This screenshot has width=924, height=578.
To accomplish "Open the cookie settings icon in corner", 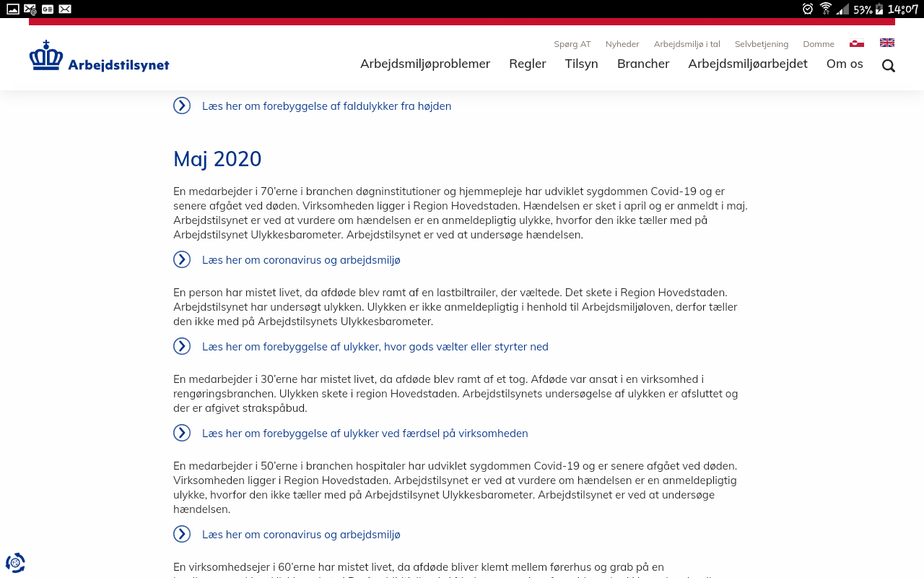I will pos(15,563).
